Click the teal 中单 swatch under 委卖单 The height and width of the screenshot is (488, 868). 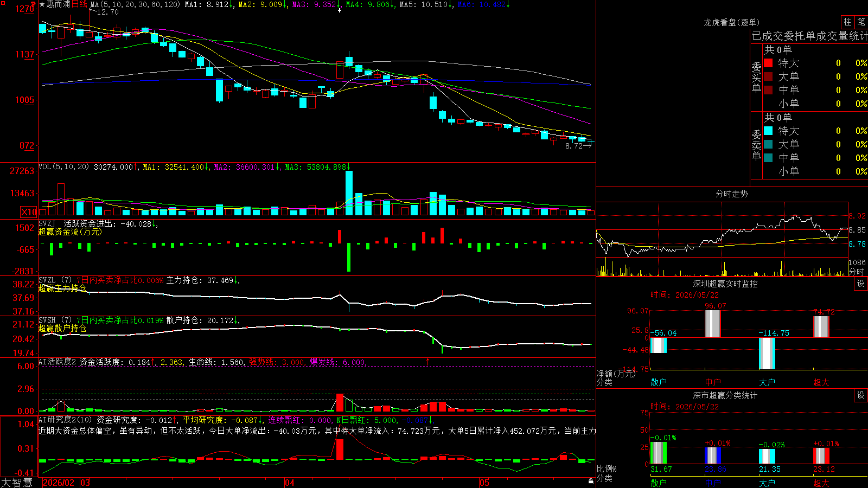click(768, 157)
